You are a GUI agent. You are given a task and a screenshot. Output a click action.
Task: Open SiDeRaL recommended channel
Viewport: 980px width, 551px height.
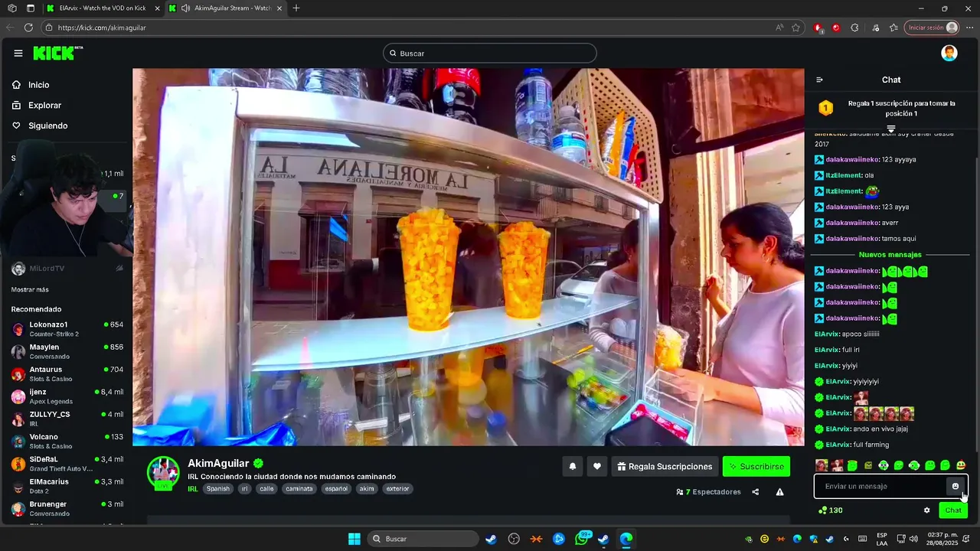pyautogui.click(x=67, y=463)
